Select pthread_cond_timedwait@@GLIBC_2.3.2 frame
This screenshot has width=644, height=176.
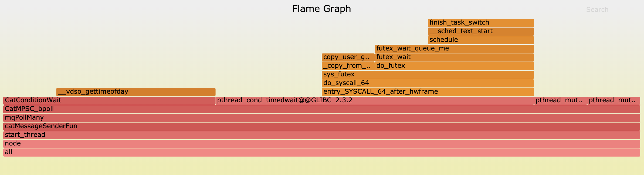click(375, 100)
